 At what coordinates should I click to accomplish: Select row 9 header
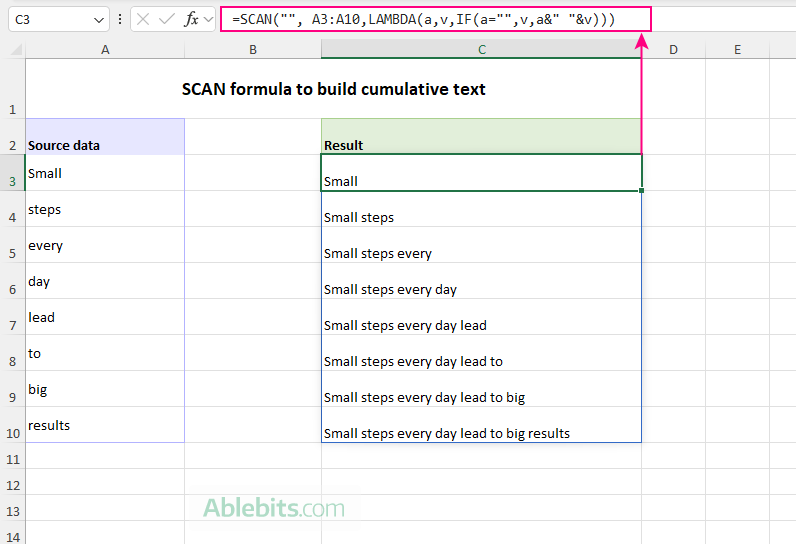click(13, 389)
